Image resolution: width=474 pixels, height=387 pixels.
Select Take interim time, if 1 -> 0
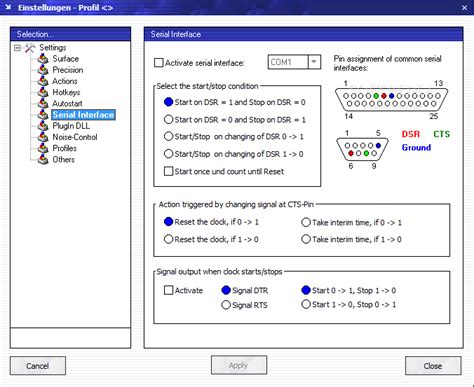coord(306,239)
